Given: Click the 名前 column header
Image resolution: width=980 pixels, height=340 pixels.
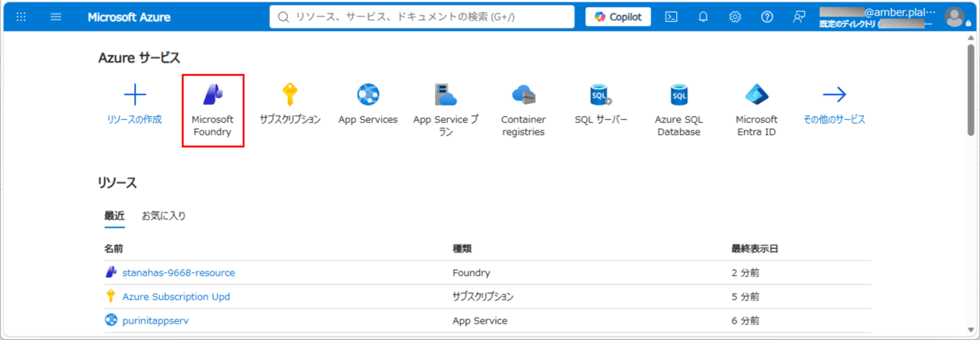Looking at the screenshot, I should tap(114, 249).
